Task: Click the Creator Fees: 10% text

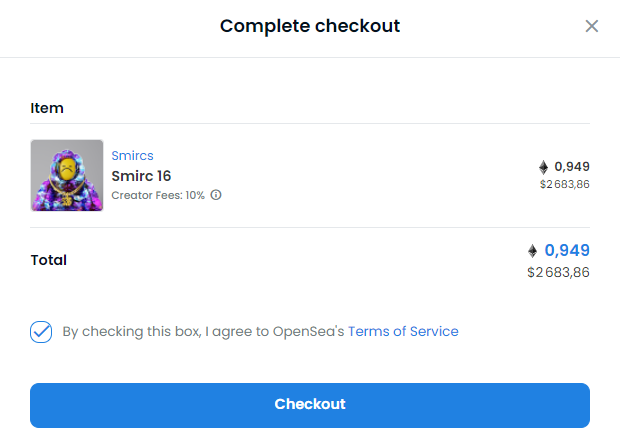Action: [x=158, y=195]
